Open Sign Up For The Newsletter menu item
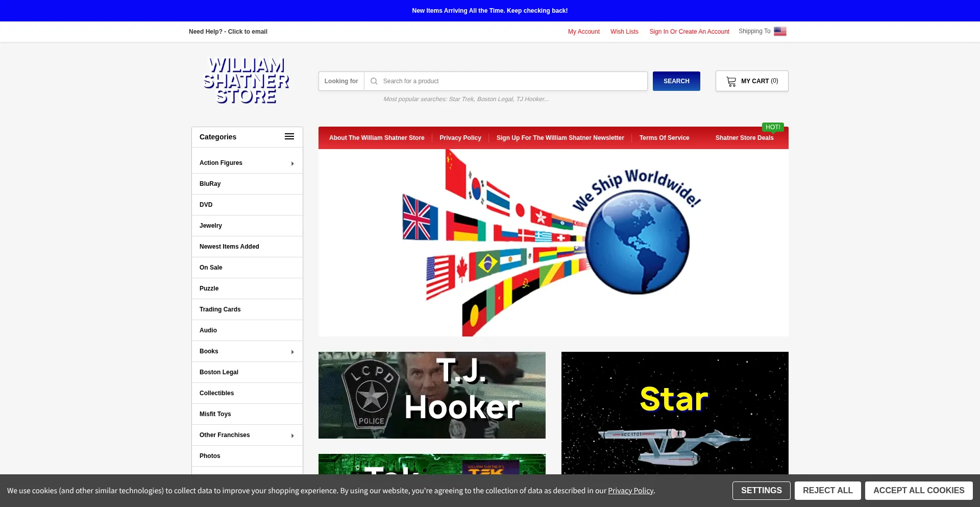This screenshot has width=980, height=507. point(560,138)
